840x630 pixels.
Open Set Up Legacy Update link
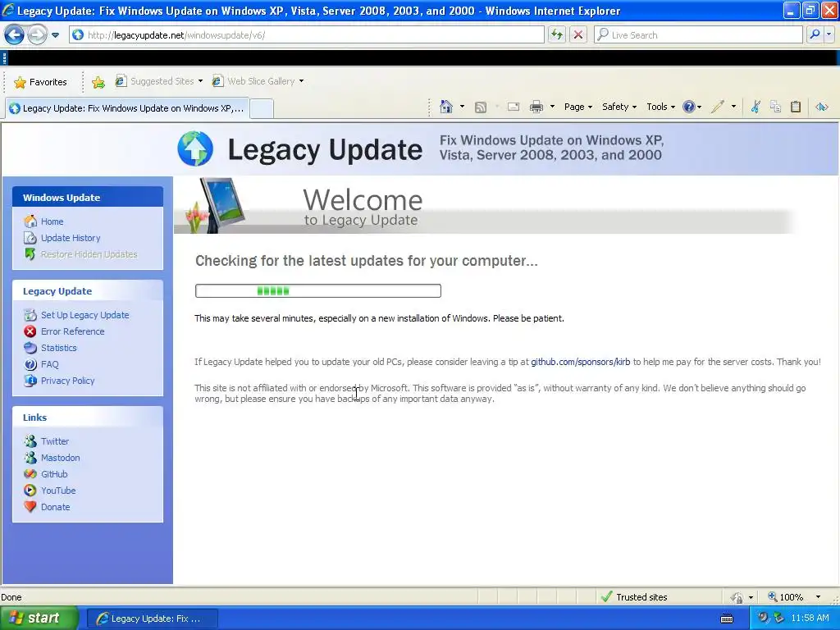(84, 315)
